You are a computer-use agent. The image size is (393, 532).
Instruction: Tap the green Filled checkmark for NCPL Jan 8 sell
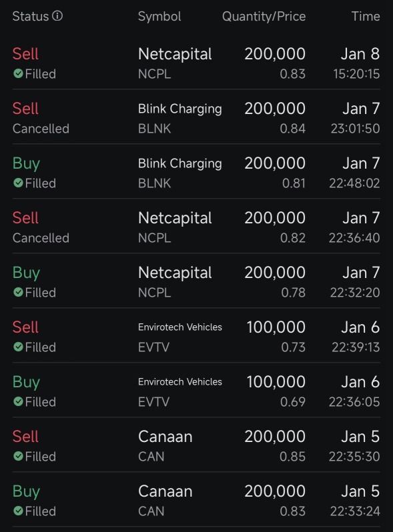pos(18,73)
